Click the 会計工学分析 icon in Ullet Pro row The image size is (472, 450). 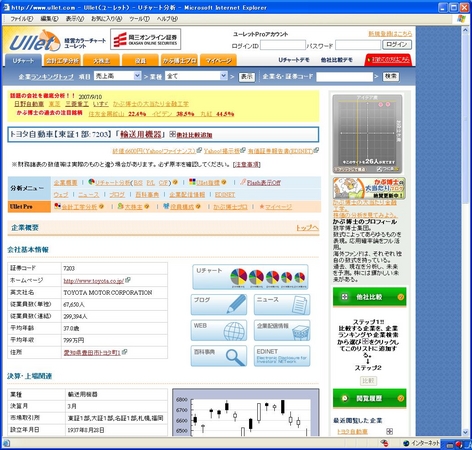point(58,206)
